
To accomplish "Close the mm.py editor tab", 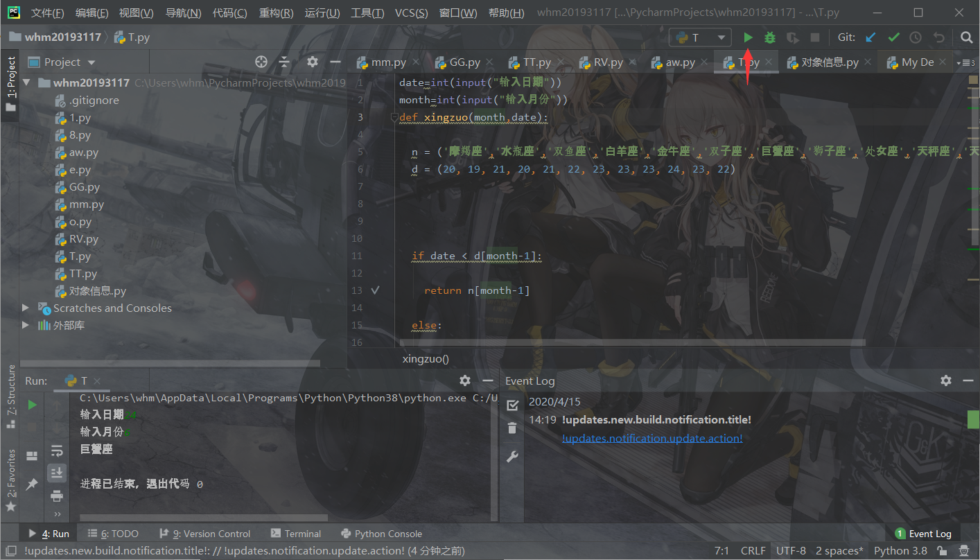I will [x=417, y=62].
